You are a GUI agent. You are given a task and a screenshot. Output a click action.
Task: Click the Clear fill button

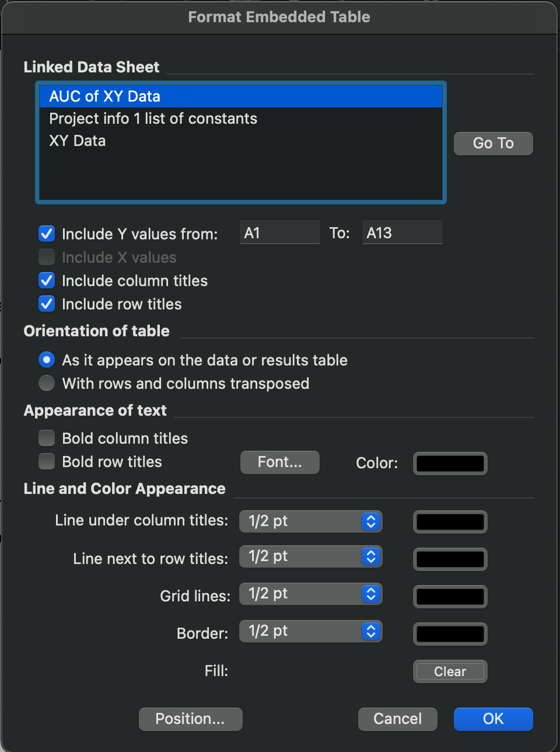(x=450, y=671)
